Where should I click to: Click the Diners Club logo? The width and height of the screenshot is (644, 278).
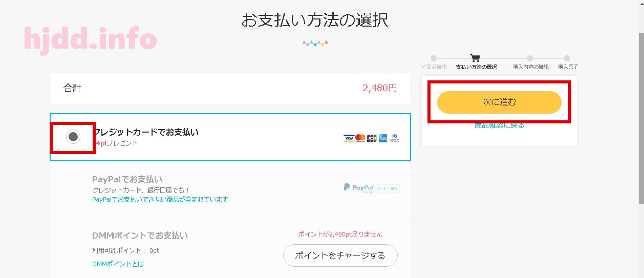pos(394,138)
